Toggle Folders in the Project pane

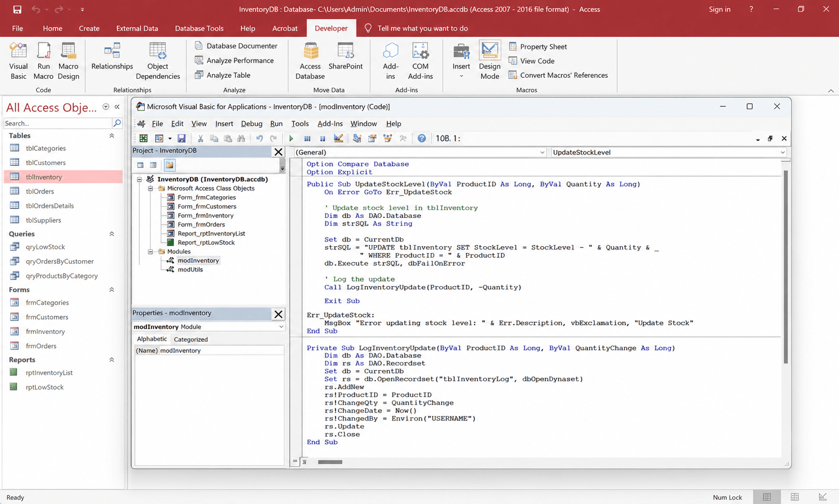click(x=169, y=165)
